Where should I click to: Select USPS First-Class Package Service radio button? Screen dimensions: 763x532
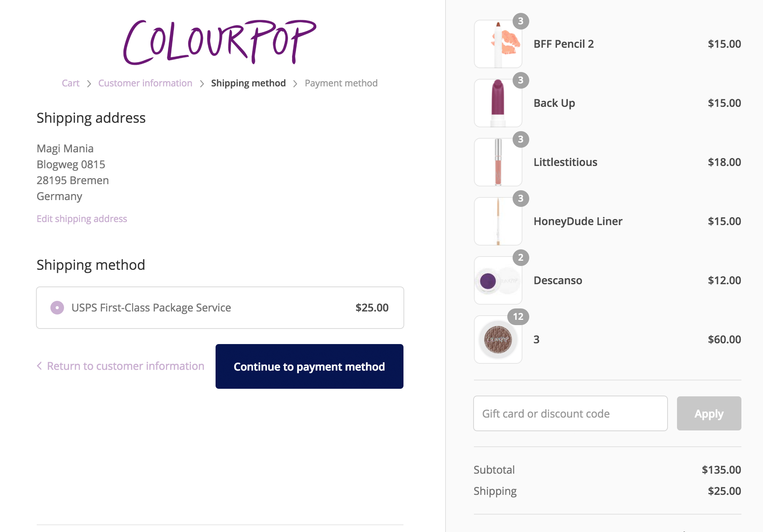coord(57,308)
